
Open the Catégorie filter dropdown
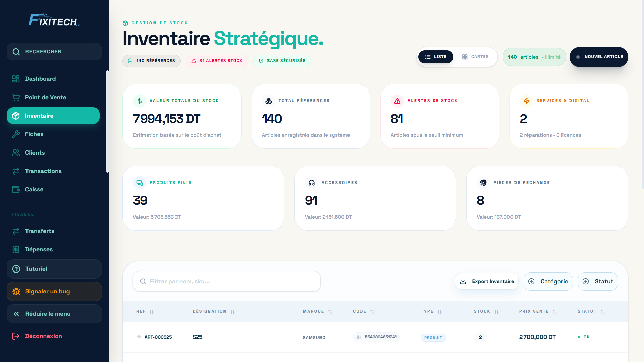point(548,281)
